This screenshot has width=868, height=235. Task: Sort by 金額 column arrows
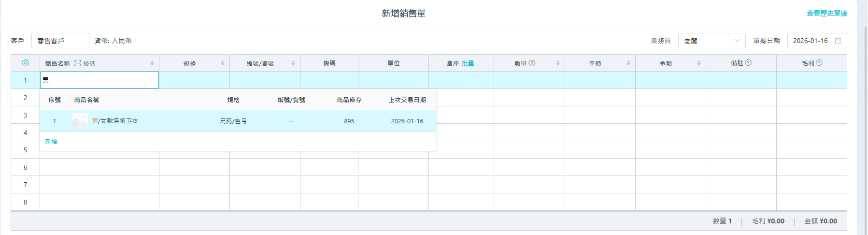click(699, 63)
